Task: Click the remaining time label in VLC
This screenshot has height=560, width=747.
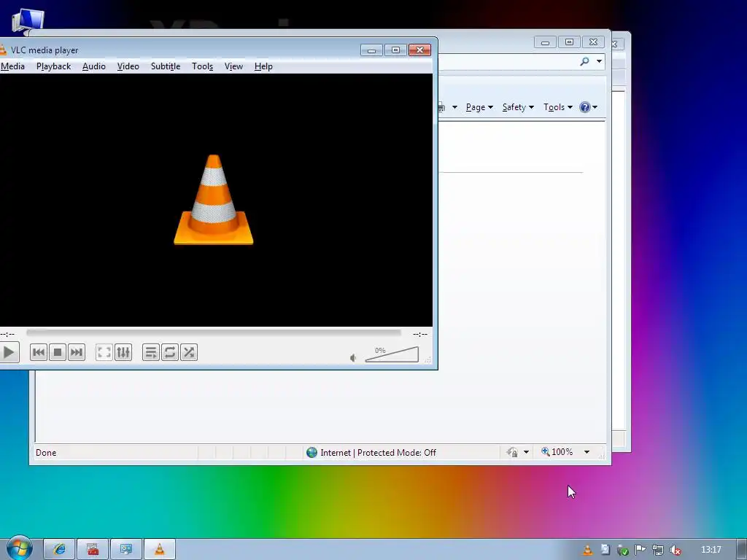Action: pyautogui.click(x=419, y=334)
